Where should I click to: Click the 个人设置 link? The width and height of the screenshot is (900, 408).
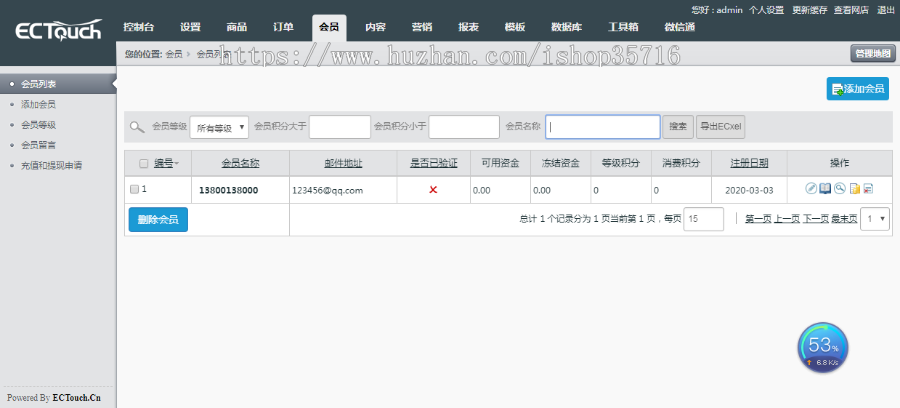pyautogui.click(x=766, y=10)
